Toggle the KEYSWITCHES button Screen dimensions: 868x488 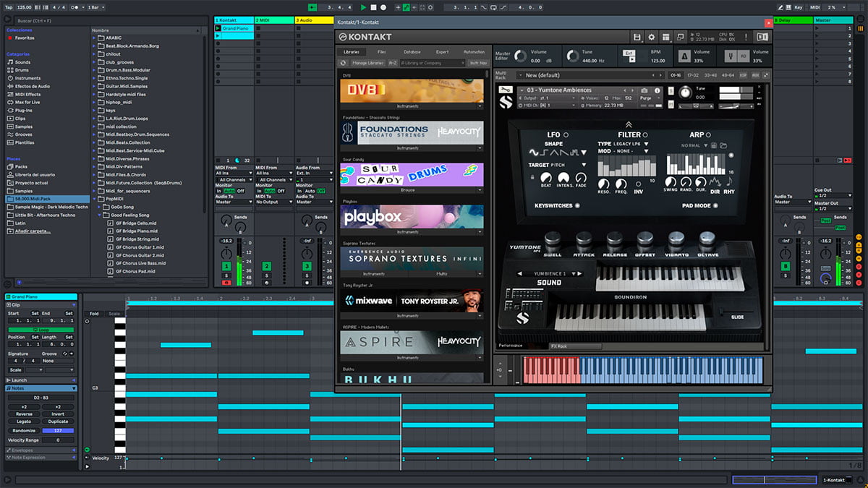[577, 206]
